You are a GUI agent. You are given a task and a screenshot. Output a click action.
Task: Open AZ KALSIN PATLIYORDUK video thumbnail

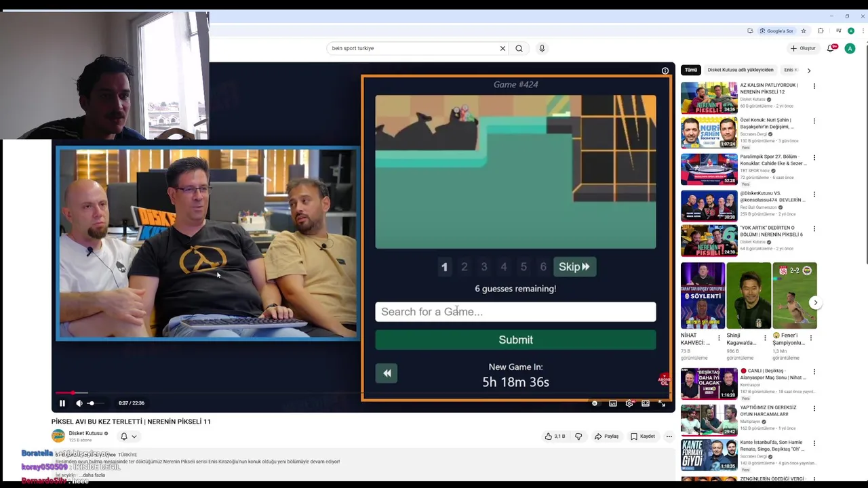pos(709,98)
